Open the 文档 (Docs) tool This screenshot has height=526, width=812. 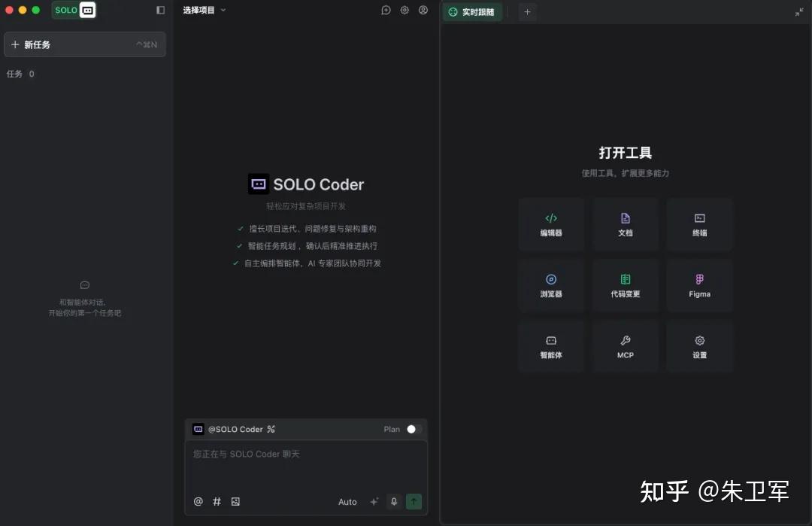pyautogui.click(x=625, y=223)
